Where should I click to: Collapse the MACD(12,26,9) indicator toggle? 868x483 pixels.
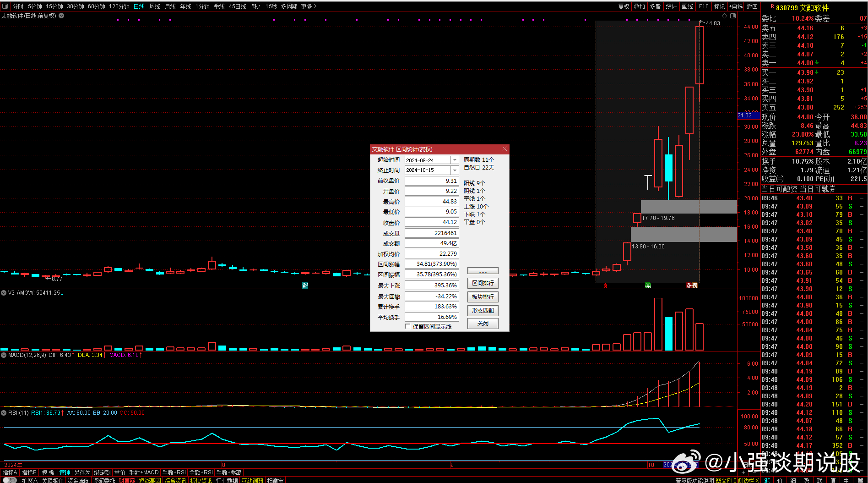coord(4,355)
